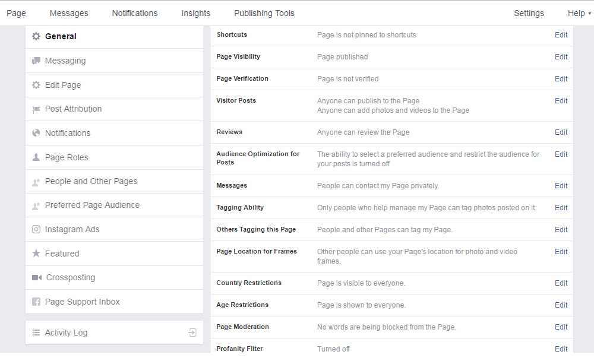Screen dimensions: 594x364
Task: Click the 'Profanity Filter' row label
Action: pos(239,349)
